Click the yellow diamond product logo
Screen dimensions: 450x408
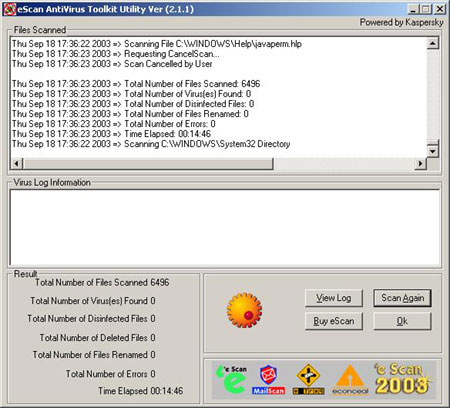pyautogui.click(x=308, y=380)
